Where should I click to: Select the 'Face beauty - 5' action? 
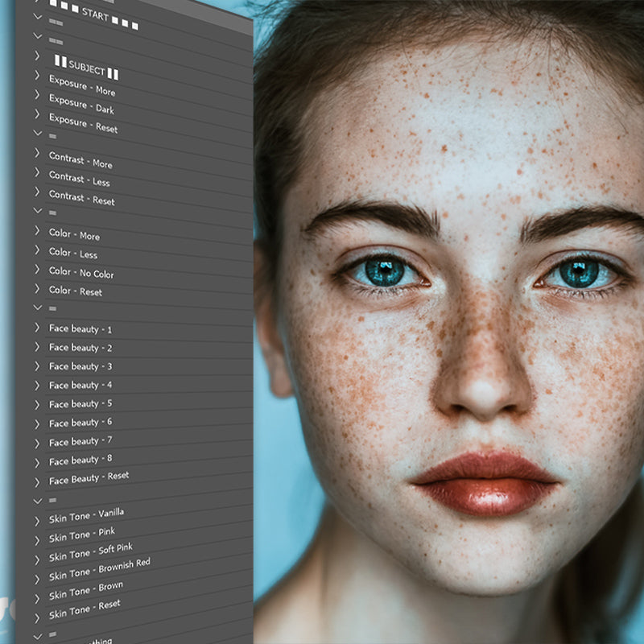coord(80,403)
